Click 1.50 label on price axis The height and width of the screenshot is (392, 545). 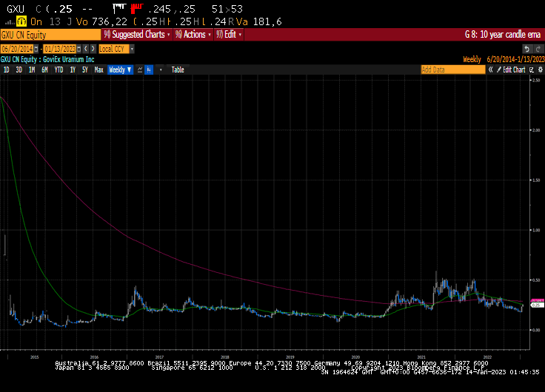point(536,180)
